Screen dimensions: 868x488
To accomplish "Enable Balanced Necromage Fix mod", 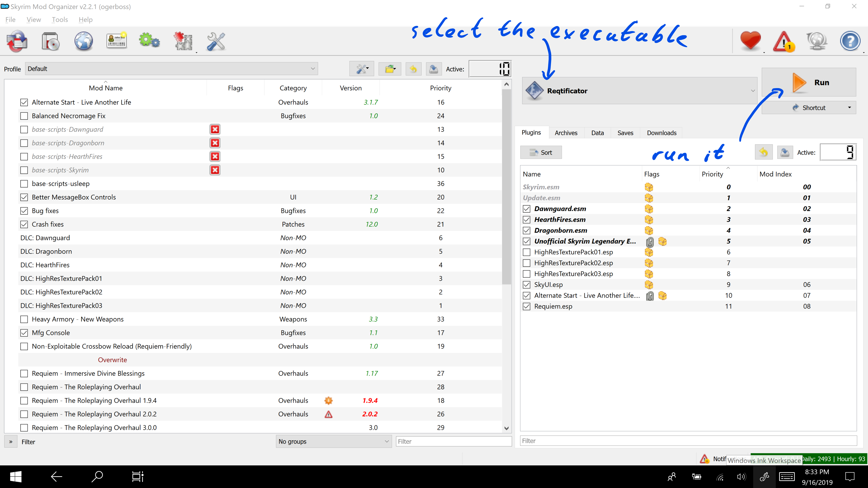I will coord(24,116).
